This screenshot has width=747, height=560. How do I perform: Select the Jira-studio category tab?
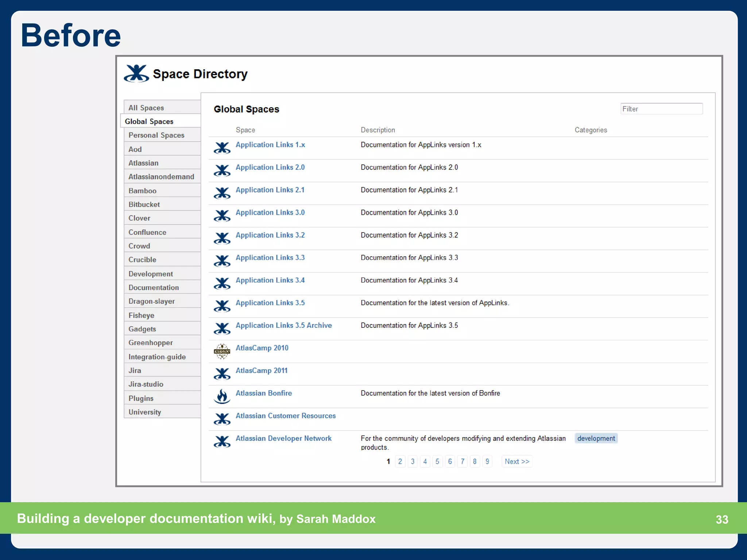tap(146, 384)
